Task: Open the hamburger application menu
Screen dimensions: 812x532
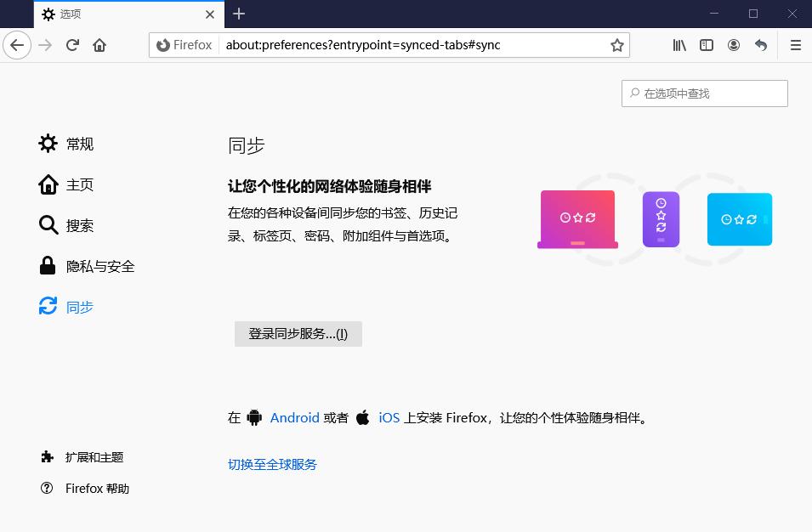Action: pos(796,45)
